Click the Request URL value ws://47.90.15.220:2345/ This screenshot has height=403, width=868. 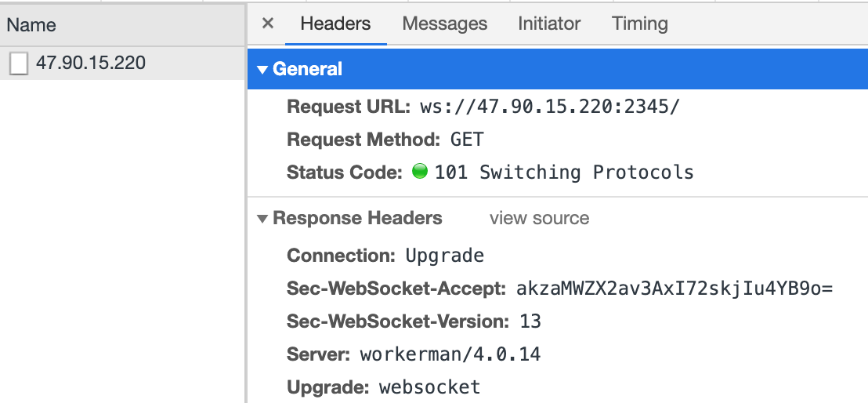549,107
